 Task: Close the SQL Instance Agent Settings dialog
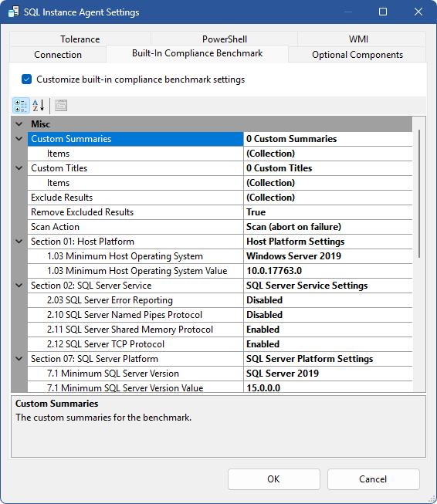(x=418, y=12)
